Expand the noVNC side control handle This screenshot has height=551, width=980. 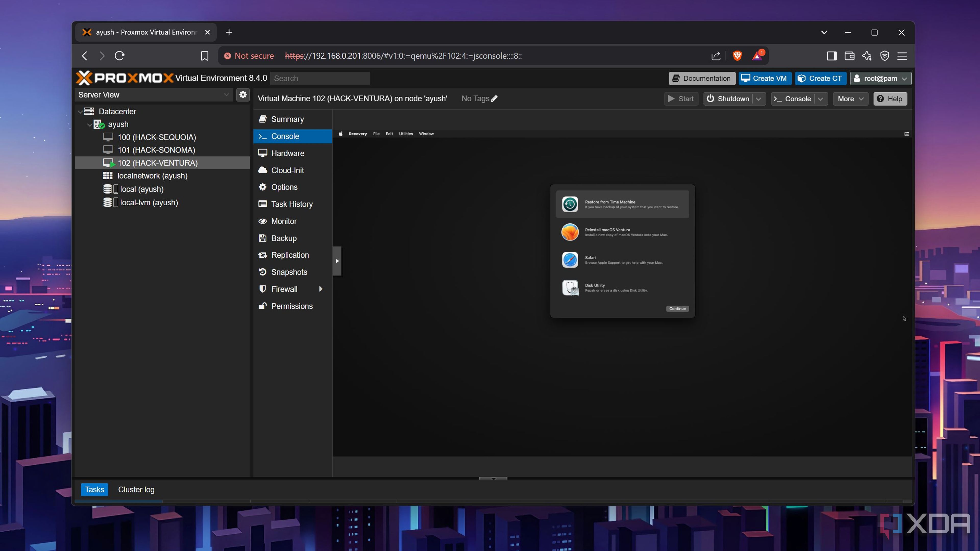pyautogui.click(x=337, y=261)
